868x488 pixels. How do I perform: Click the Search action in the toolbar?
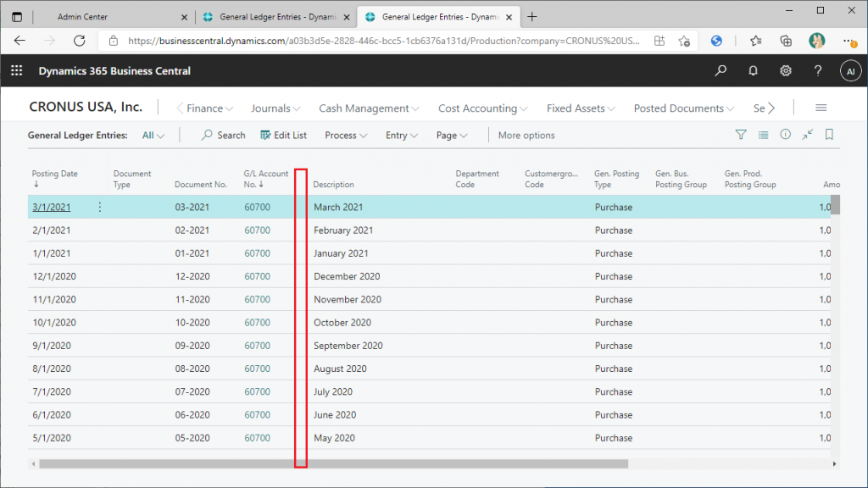pos(223,135)
